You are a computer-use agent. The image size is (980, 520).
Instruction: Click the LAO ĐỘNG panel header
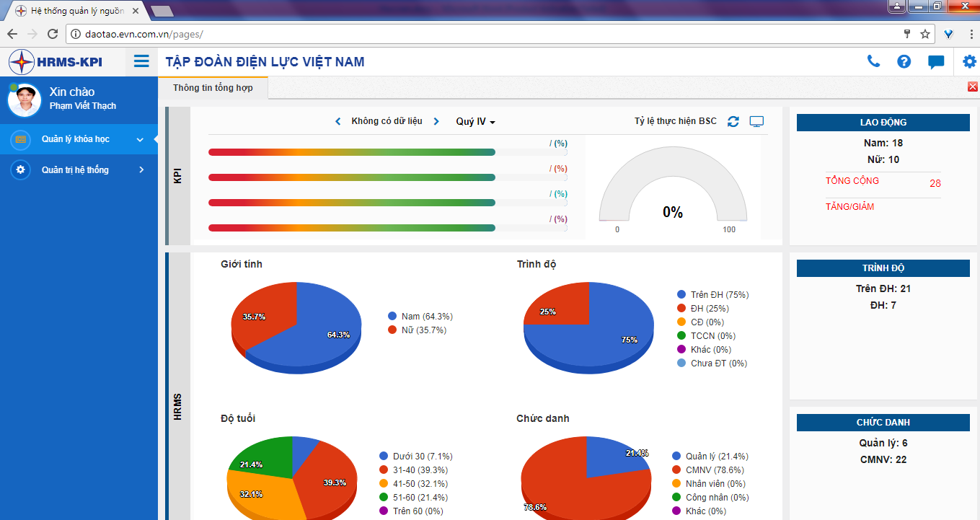tap(883, 123)
